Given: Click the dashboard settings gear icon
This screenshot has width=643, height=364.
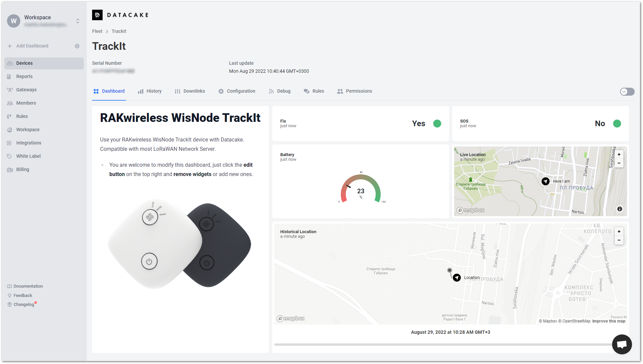Looking at the screenshot, I should point(77,46).
